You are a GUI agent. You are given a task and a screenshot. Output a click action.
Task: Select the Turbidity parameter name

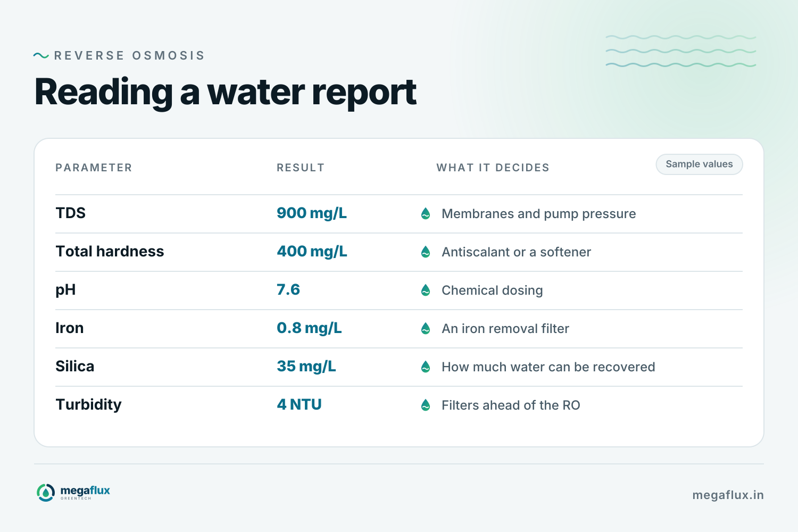pos(89,405)
